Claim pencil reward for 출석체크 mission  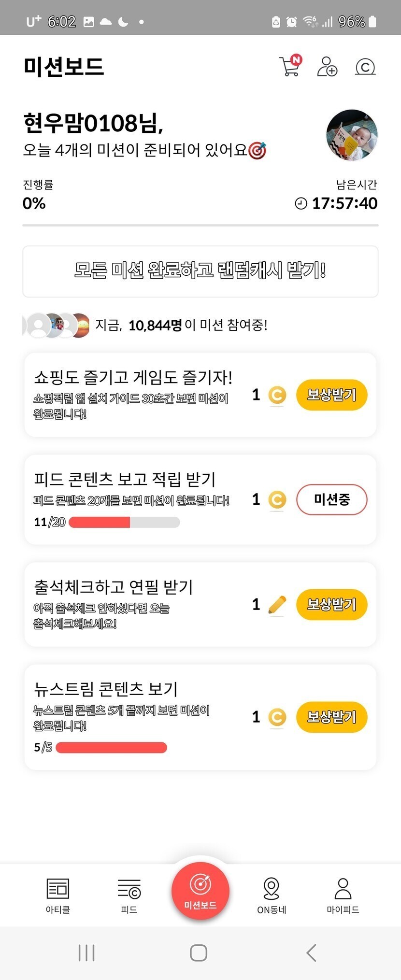(x=331, y=604)
